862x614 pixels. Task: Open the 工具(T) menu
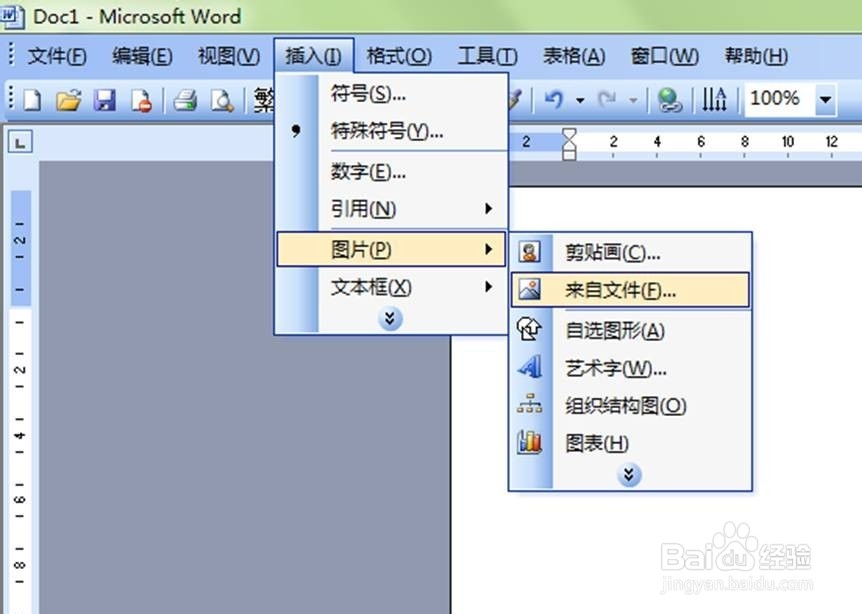(488, 56)
